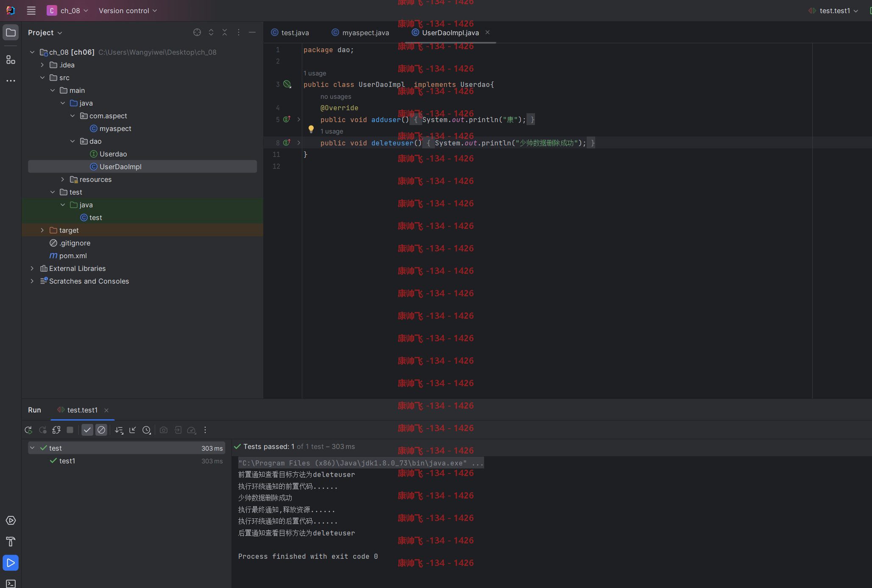872x588 pixels.
Task: Close the test.test1 Run tab
Action: click(106, 410)
